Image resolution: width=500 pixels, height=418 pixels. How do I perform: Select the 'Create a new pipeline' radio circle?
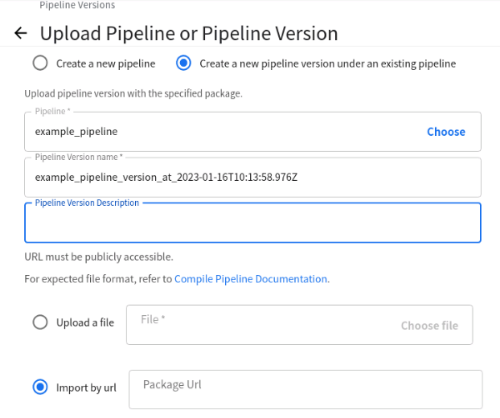pos(40,63)
